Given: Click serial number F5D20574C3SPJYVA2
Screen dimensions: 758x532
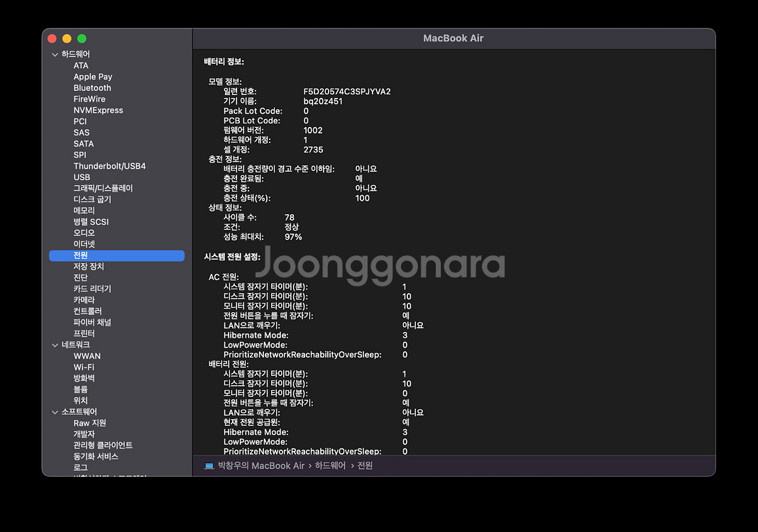Looking at the screenshot, I should (347, 92).
